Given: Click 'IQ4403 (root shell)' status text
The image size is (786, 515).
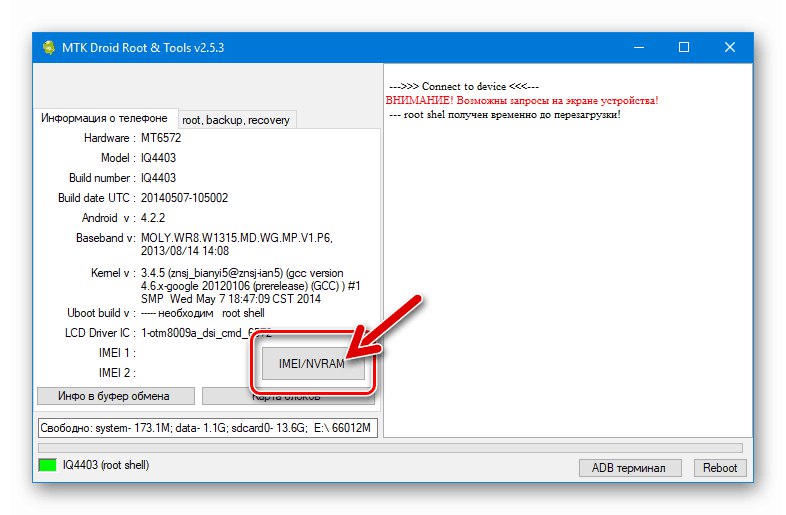Looking at the screenshot, I should pyautogui.click(x=106, y=465).
